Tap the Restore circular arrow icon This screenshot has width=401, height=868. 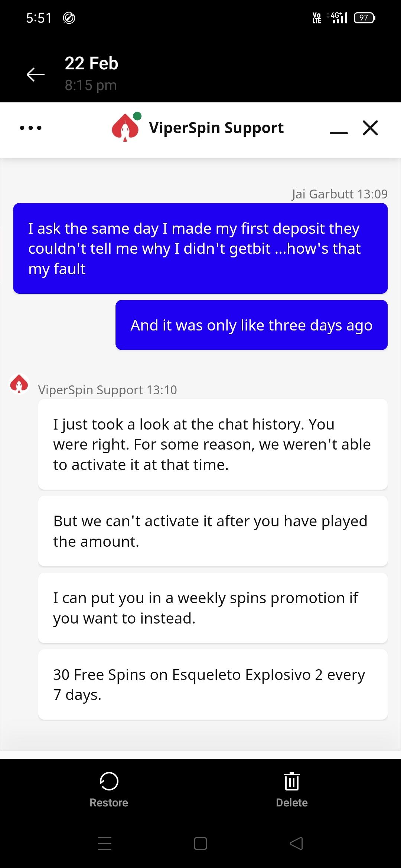tap(109, 781)
